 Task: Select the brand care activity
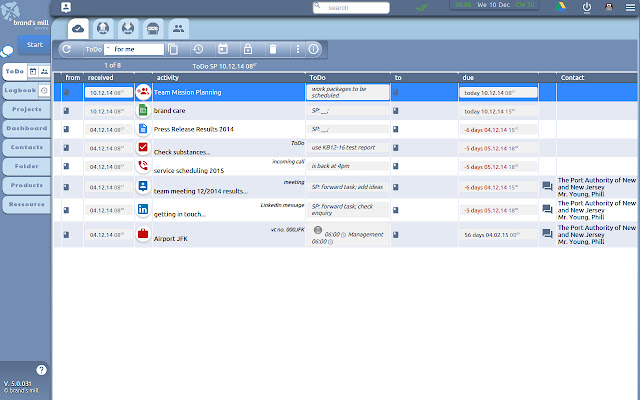pyautogui.click(x=169, y=111)
